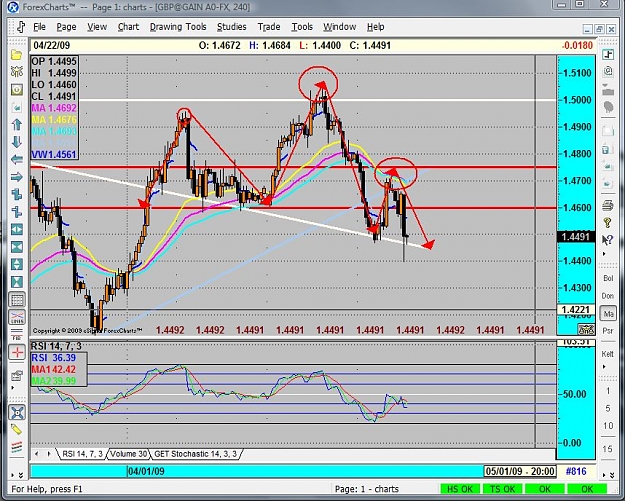Click the context help pointer icon
This screenshot has width=625, height=501.
[608, 240]
